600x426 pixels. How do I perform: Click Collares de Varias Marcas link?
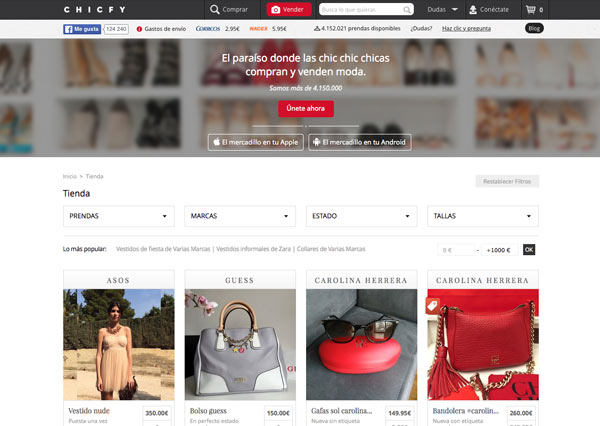pos(331,249)
